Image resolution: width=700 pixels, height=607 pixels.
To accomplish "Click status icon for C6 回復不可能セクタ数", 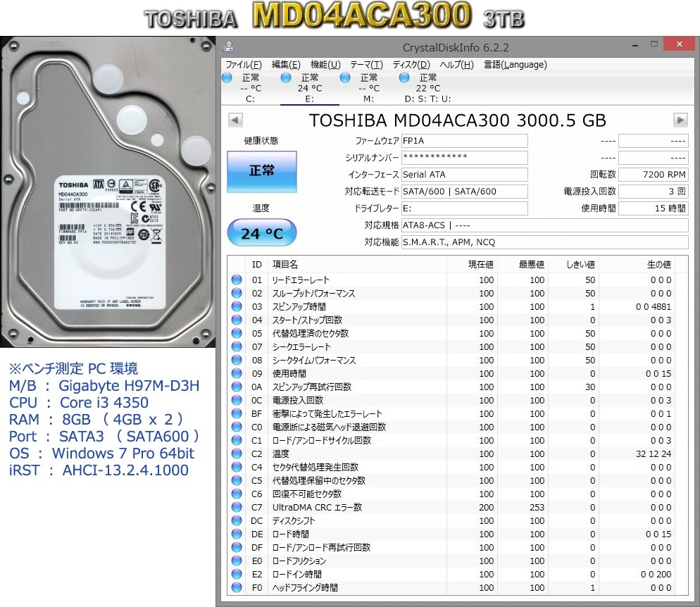I will click(x=237, y=494).
